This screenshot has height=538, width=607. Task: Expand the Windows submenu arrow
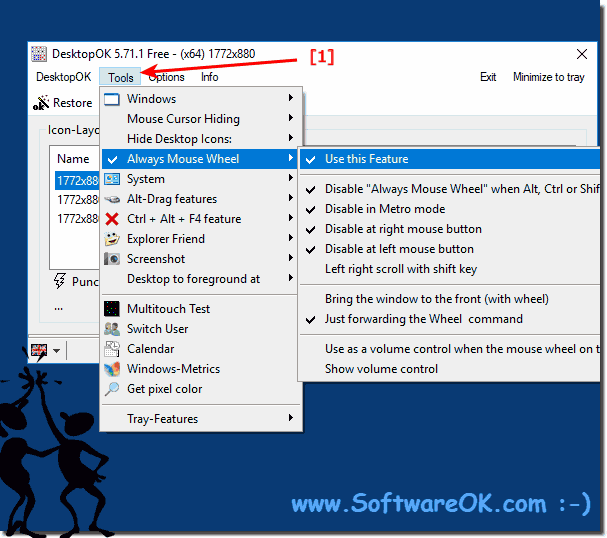291,98
